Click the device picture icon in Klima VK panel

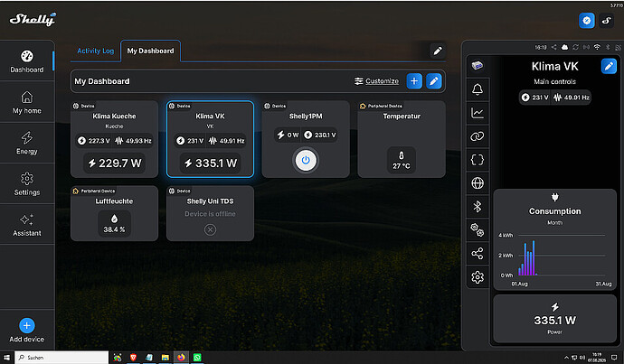477,66
